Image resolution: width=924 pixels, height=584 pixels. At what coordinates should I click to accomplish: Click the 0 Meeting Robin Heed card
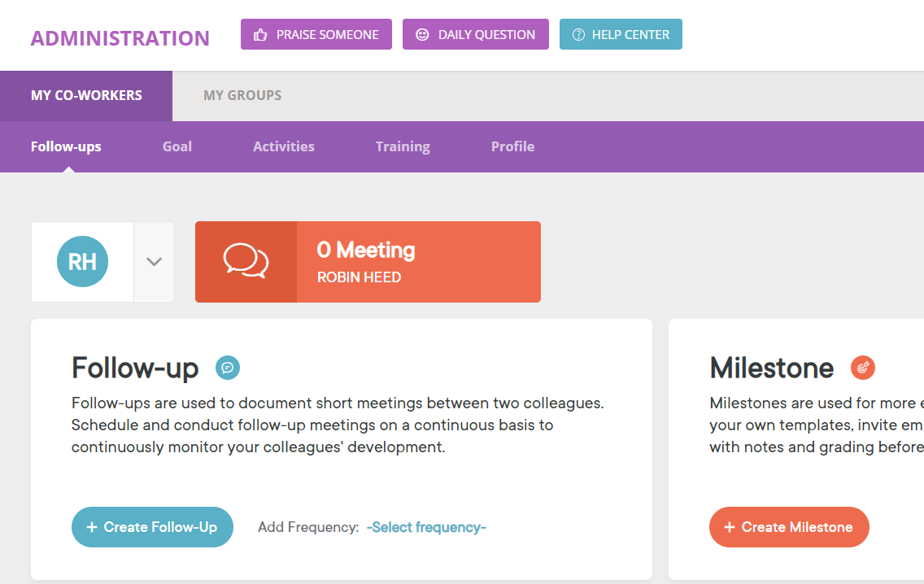click(x=418, y=262)
